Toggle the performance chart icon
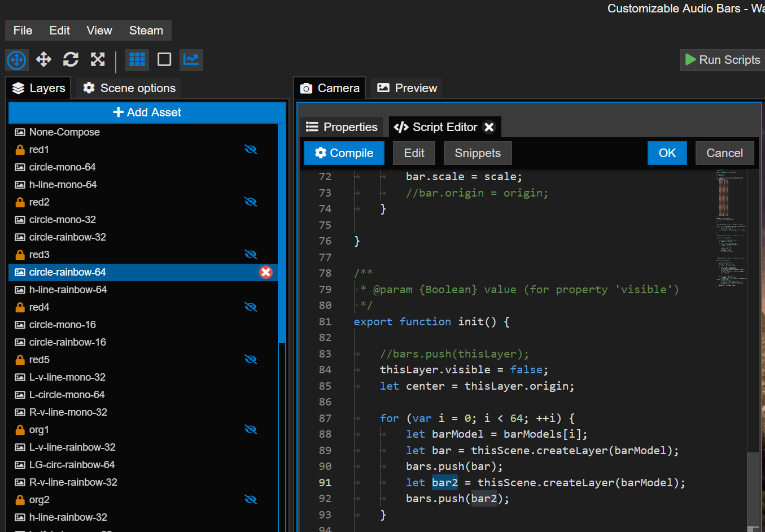Screen dimensions: 765x532 point(191,59)
